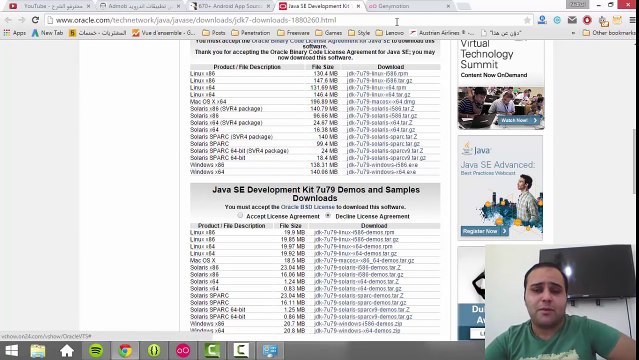Image resolution: width=639 pixels, height=360 pixels.
Task: Go back with the browser back arrow
Action: click(x=8, y=20)
